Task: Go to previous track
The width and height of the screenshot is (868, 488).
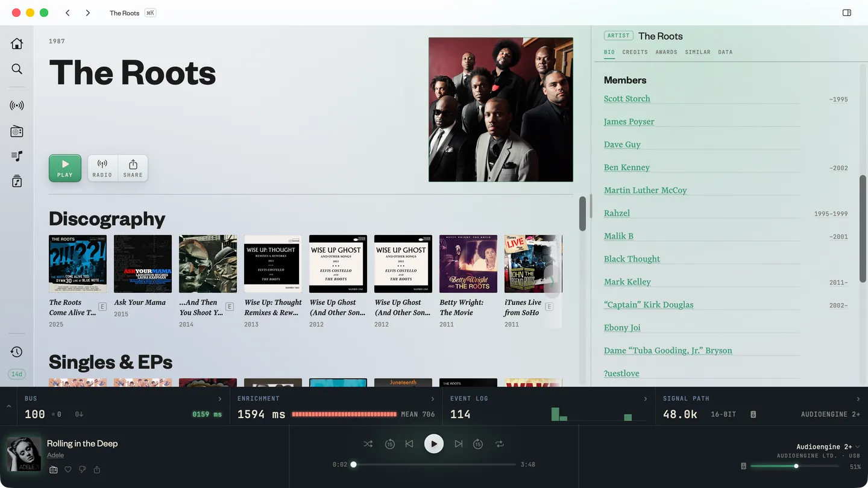Action: pos(409,444)
